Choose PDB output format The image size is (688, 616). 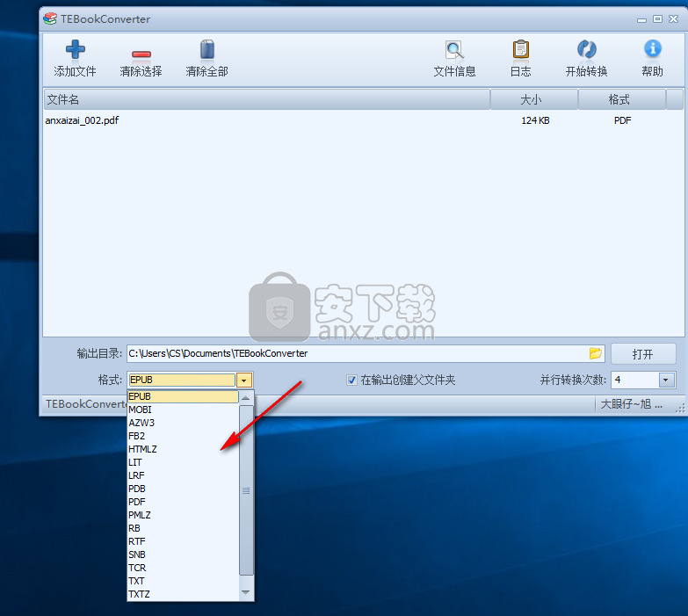(183, 489)
